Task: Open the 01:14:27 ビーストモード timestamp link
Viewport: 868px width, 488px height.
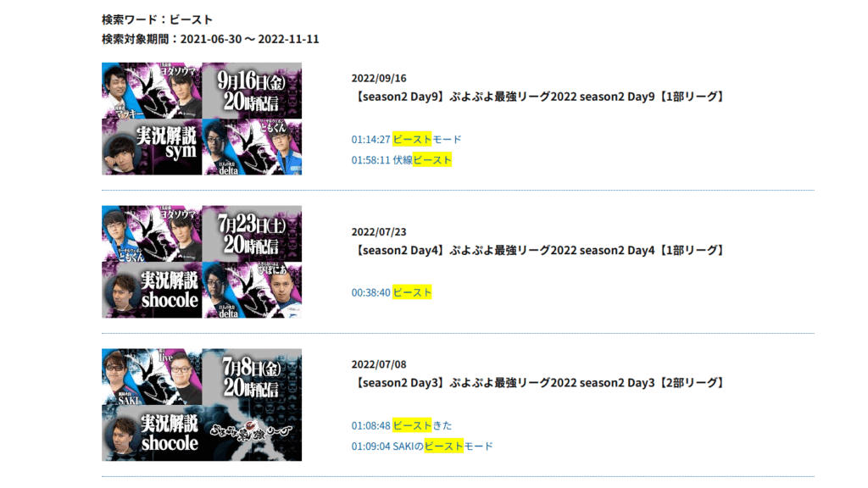Action: tap(406, 140)
